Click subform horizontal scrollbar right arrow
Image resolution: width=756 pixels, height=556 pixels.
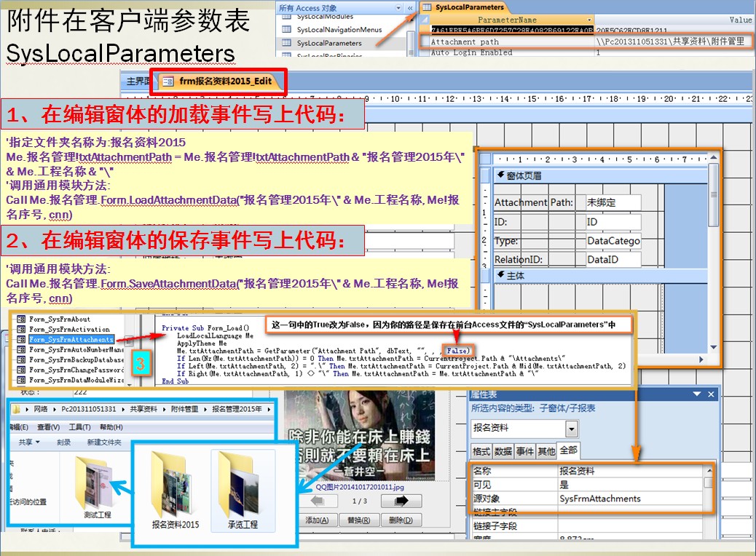[701, 360]
